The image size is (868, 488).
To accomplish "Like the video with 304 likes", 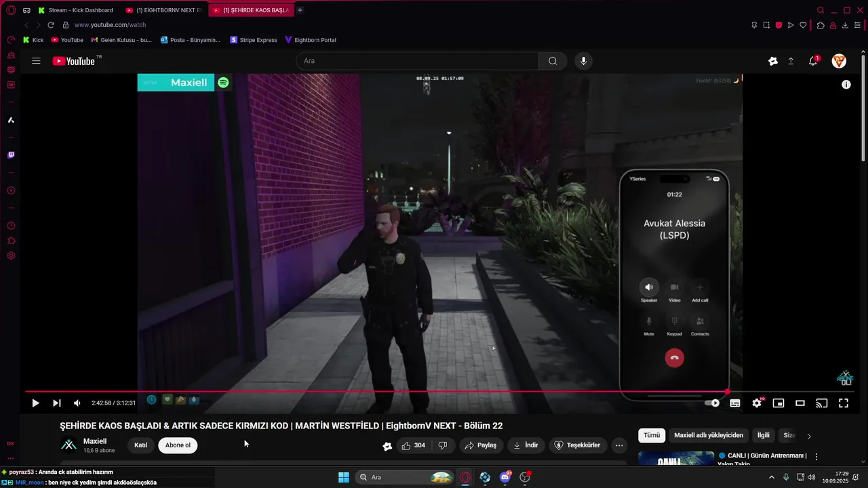I will pyautogui.click(x=413, y=445).
